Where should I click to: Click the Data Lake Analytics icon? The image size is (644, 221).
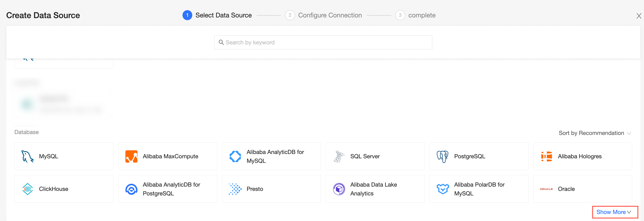tap(339, 189)
